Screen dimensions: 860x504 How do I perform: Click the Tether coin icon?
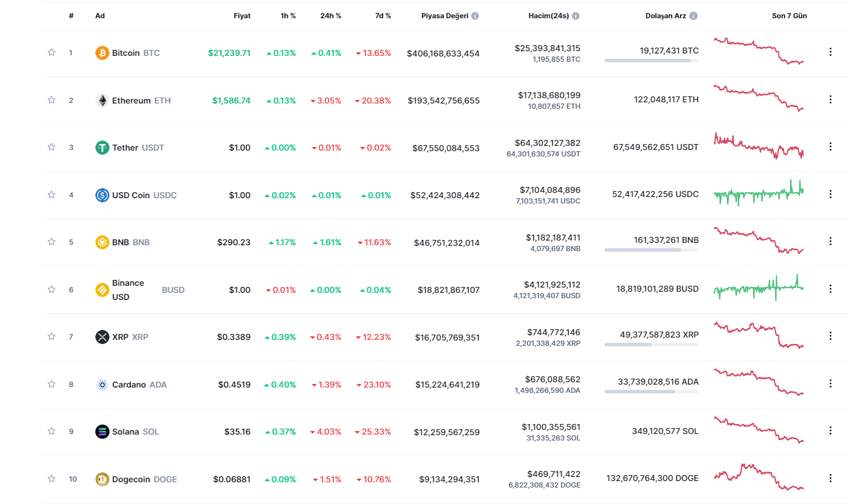click(x=102, y=148)
